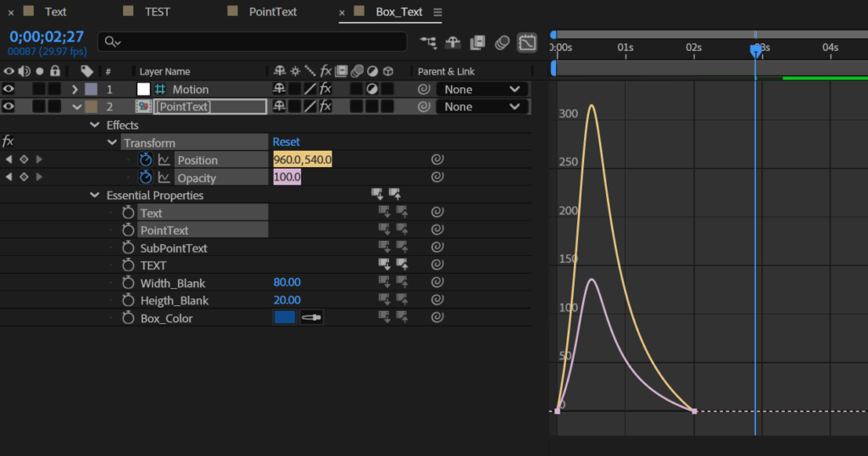Edit Opacity value 100.0
The image size is (868, 456).
[287, 177]
